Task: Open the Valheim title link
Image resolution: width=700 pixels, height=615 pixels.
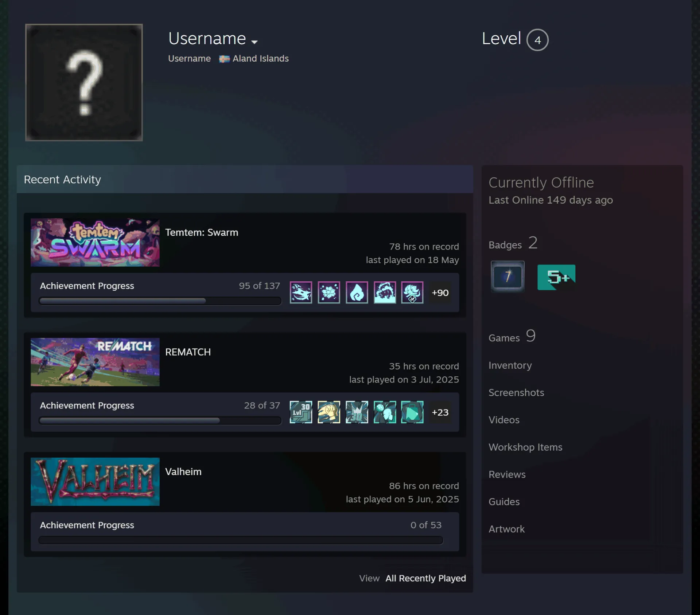Action: 183,472
